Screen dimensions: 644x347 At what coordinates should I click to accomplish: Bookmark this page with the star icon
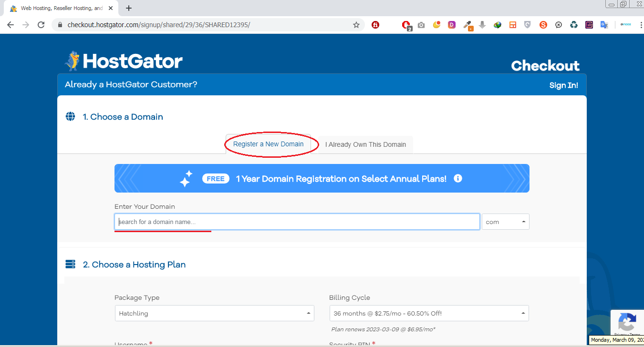tap(356, 25)
